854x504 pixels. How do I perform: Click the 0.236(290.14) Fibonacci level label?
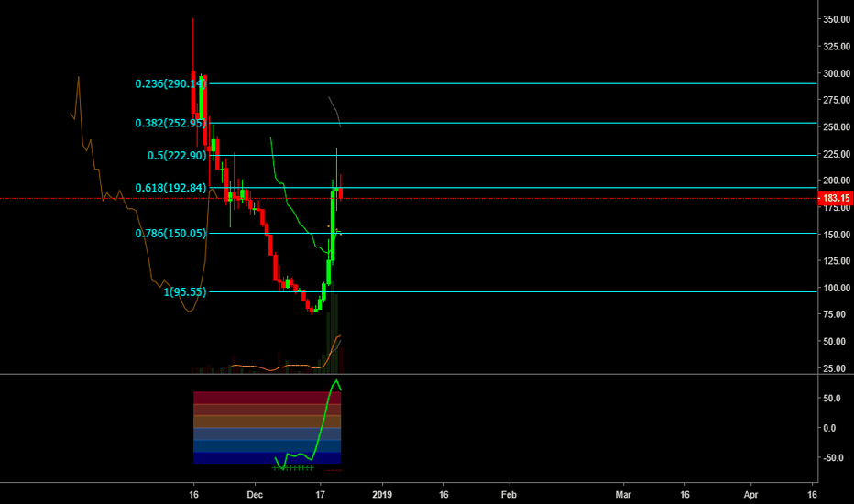click(171, 84)
